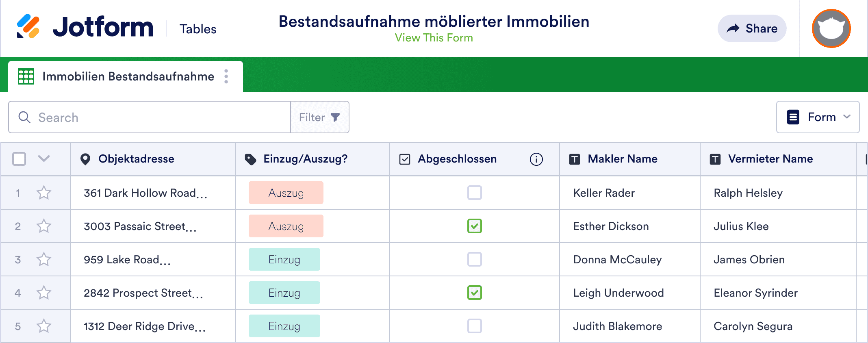Star row 1 as favorite
This screenshot has height=343, width=868.
pos(44,193)
